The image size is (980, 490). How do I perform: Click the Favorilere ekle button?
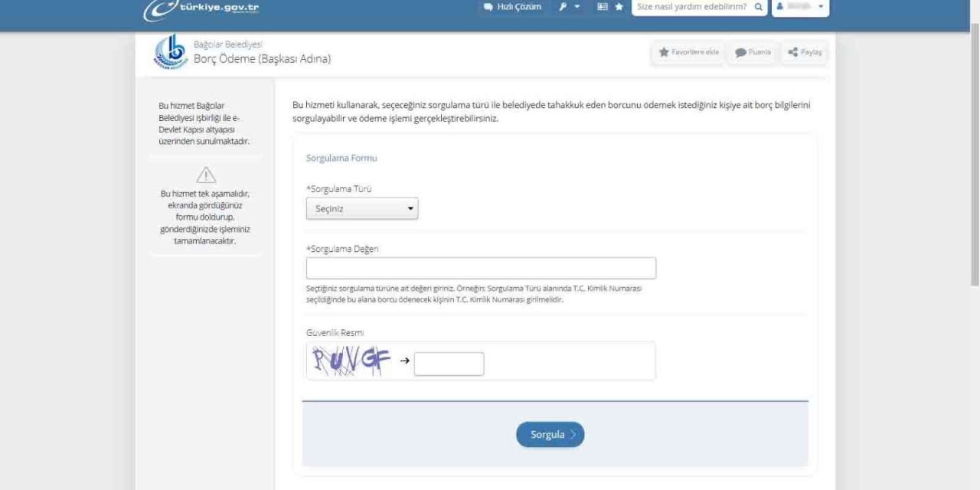[x=687, y=52]
